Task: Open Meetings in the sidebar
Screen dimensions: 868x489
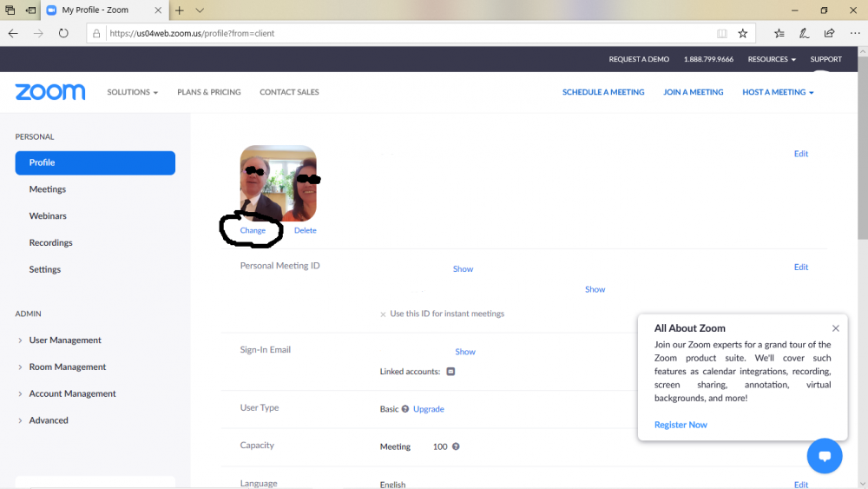Action: pos(48,189)
